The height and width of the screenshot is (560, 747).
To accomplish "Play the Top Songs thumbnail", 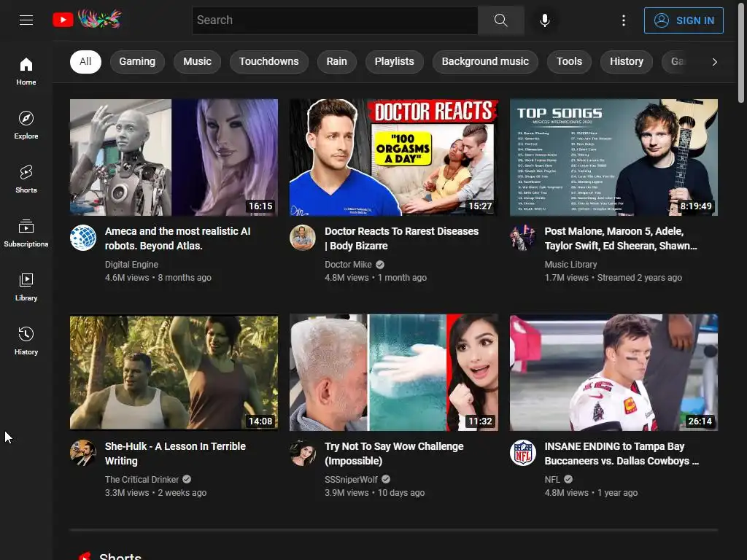I will pyautogui.click(x=614, y=157).
